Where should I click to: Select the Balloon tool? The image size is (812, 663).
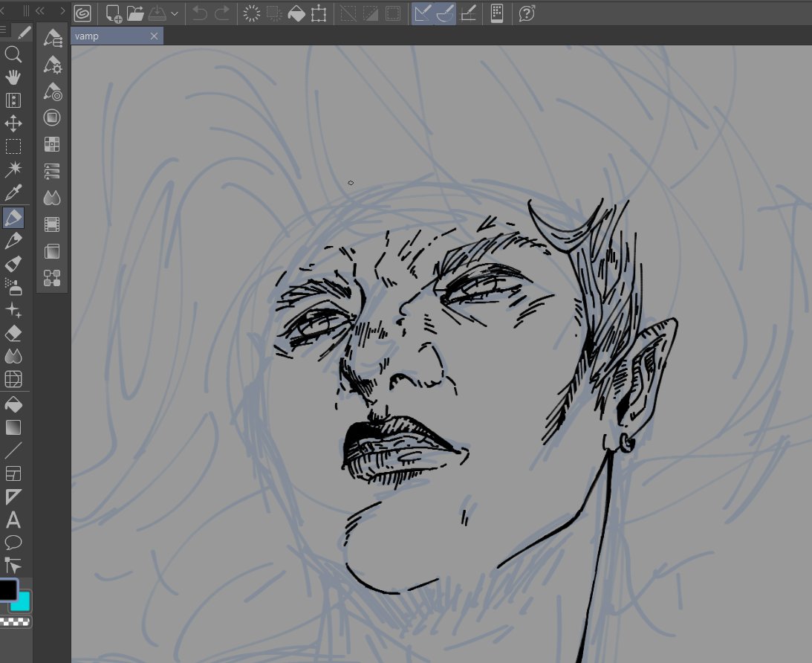[x=13, y=543]
